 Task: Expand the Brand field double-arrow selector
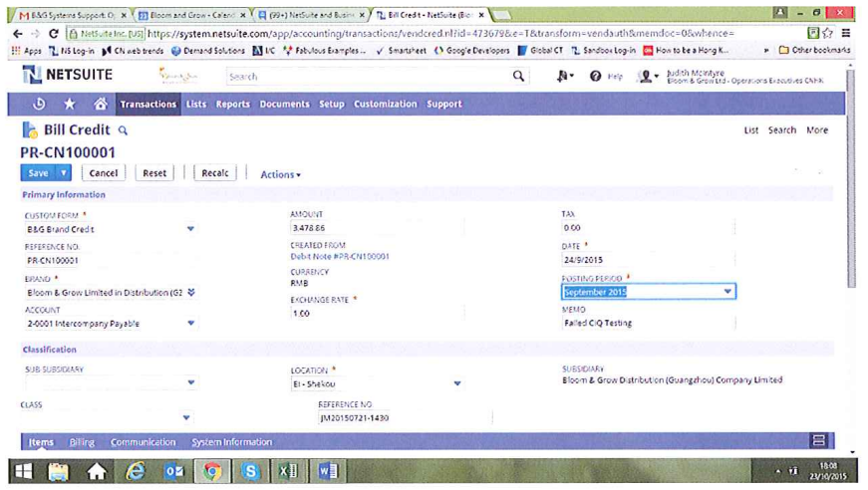pyautogui.click(x=191, y=292)
